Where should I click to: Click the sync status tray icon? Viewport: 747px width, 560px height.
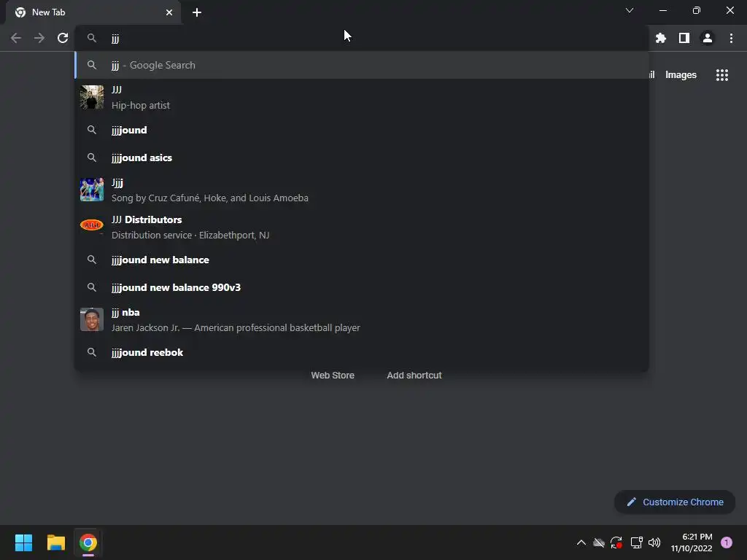coord(616,542)
